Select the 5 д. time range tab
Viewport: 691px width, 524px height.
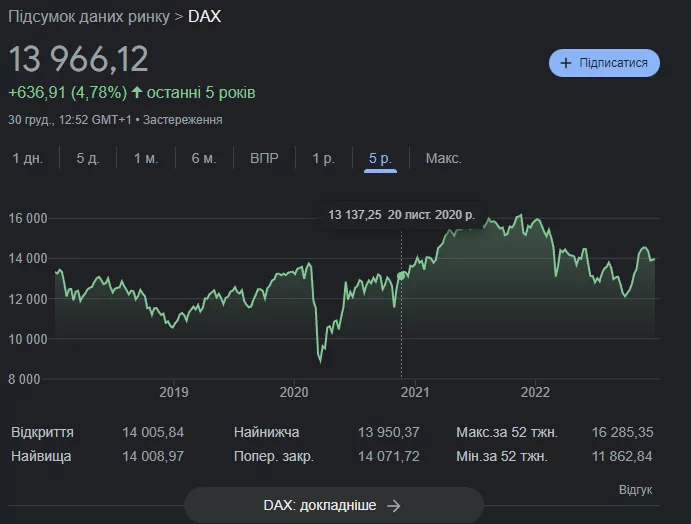[x=88, y=158]
